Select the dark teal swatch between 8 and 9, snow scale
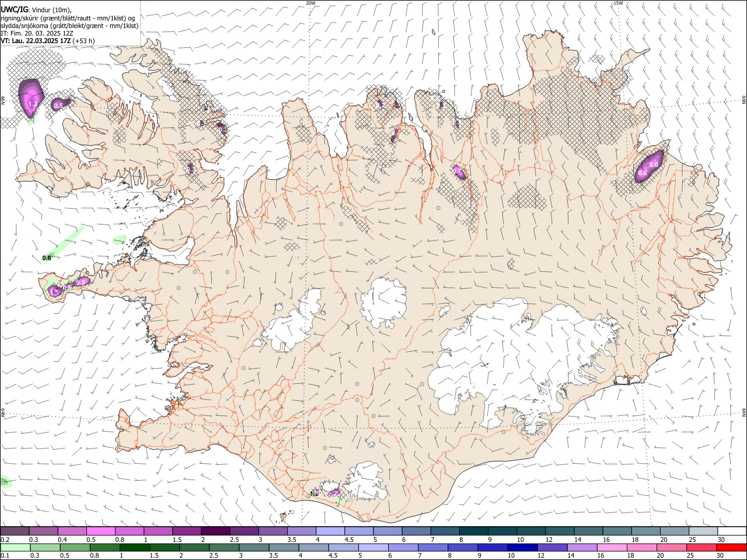This screenshot has width=747, height=560. pyautogui.click(x=473, y=531)
